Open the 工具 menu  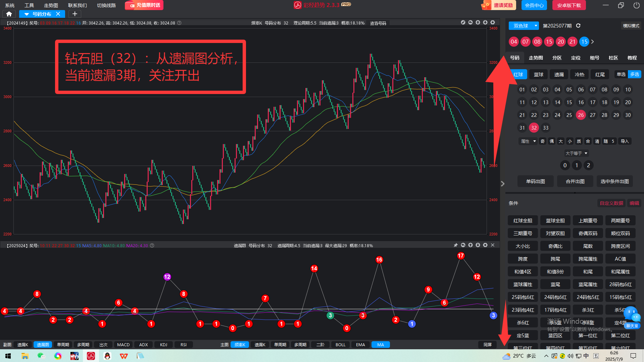pyautogui.click(x=29, y=5)
